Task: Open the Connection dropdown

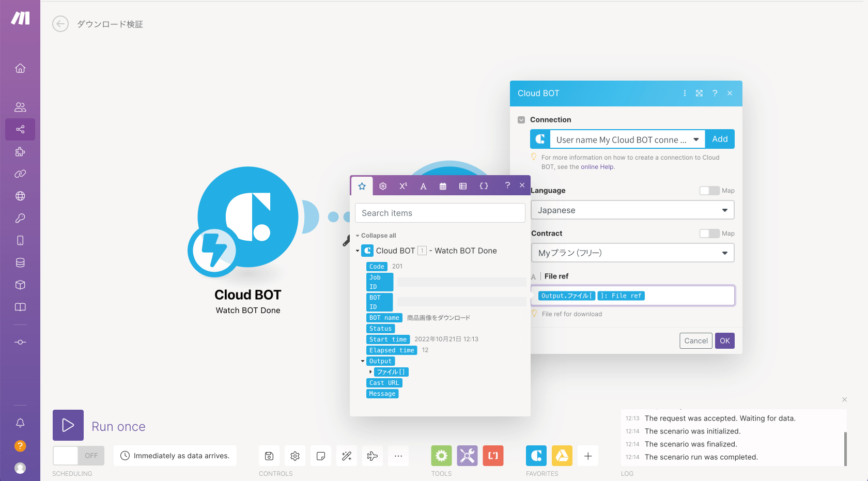Action: coord(628,139)
